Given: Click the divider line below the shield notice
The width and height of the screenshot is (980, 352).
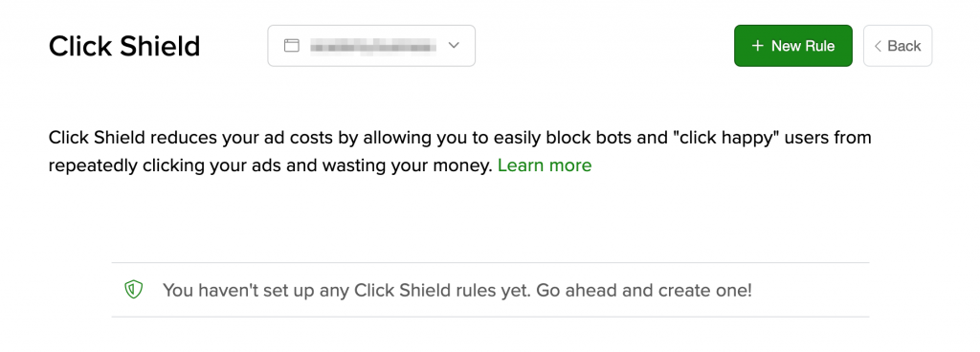Looking at the screenshot, I should pos(490,317).
